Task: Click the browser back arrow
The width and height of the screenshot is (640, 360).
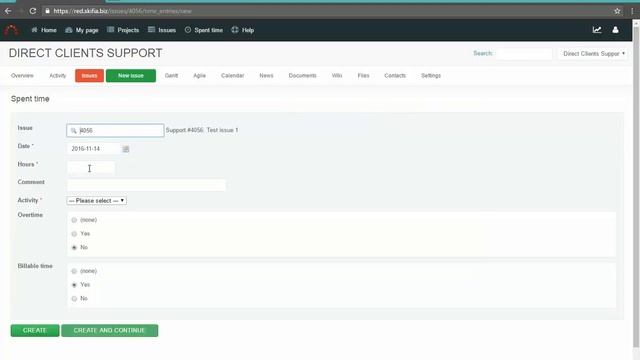Action: tap(8, 11)
